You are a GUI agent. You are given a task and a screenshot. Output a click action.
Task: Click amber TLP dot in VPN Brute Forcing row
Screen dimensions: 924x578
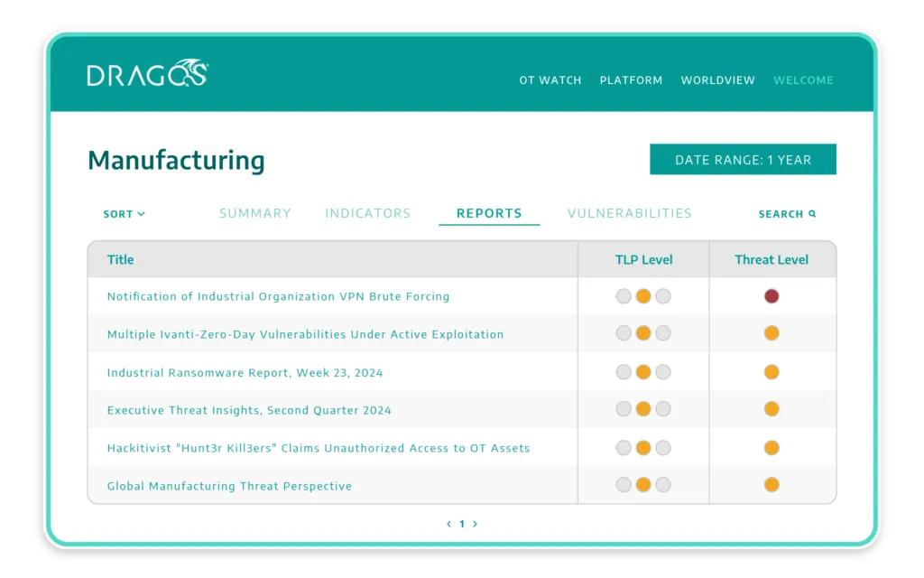click(642, 296)
